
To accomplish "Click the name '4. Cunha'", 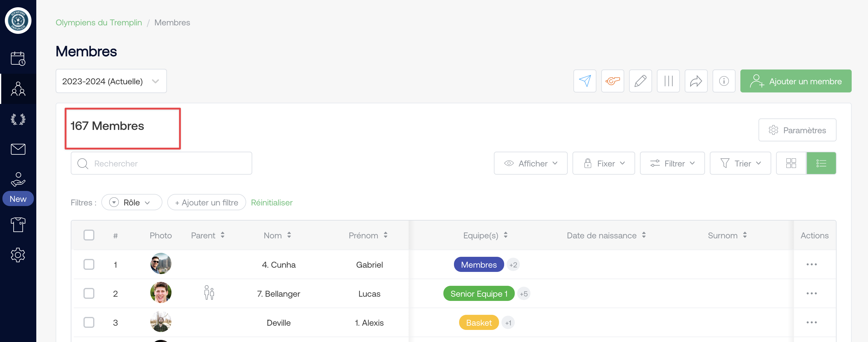I will coord(279,265).
